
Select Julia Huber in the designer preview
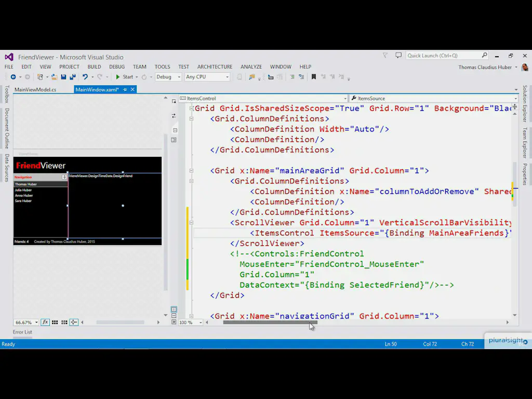pos(23,190)
